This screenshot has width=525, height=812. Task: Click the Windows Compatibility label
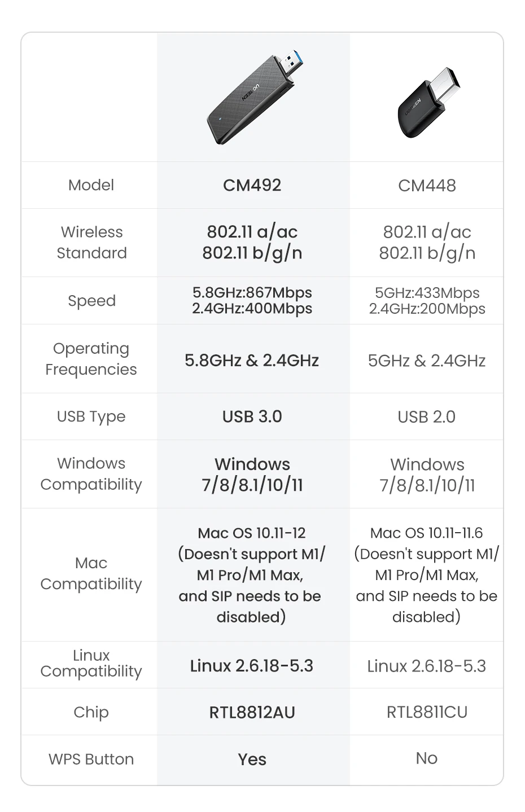[91, 473]
